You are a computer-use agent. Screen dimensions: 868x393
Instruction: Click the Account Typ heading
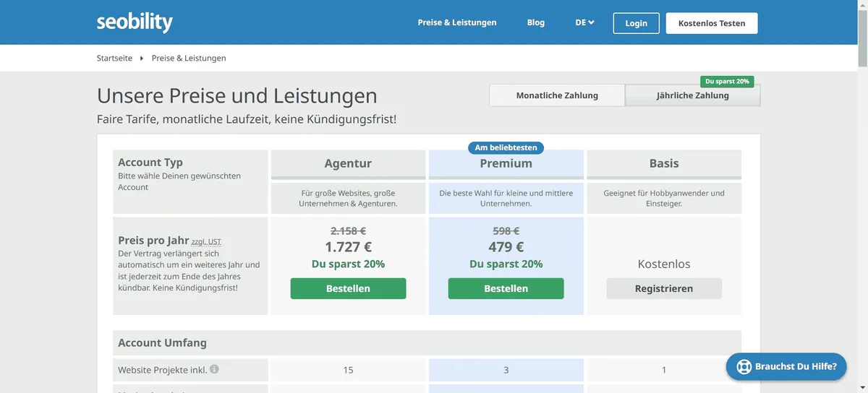[x=150, y=163]
